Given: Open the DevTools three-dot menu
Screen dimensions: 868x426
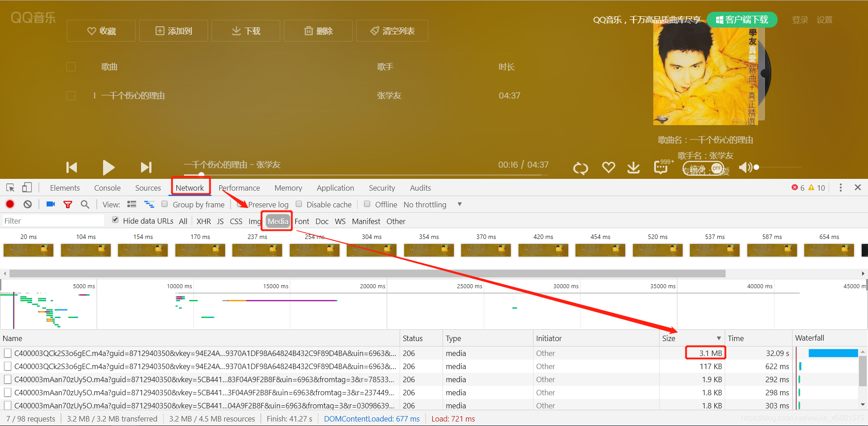Looking at the screenshot, I should coord(840,187).
